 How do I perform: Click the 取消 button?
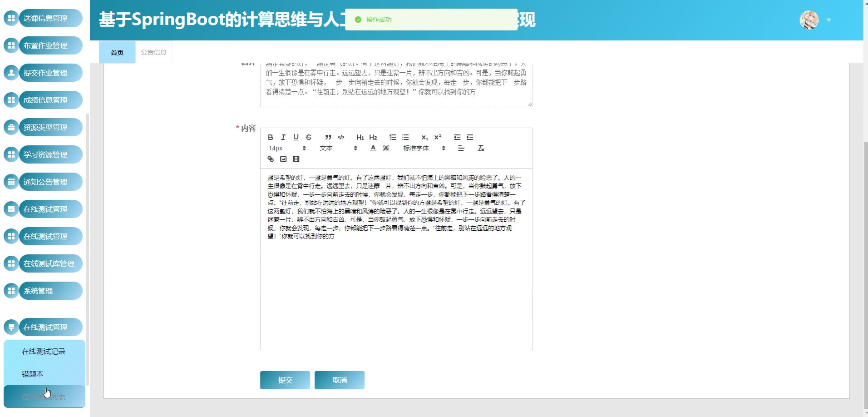[340, 380]
